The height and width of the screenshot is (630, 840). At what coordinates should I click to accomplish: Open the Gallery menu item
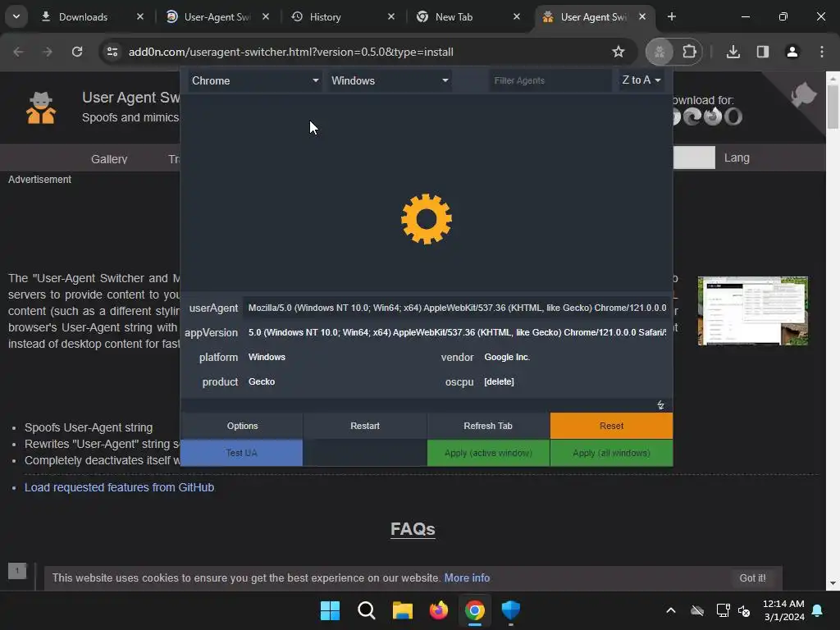[x=109, y=159]
